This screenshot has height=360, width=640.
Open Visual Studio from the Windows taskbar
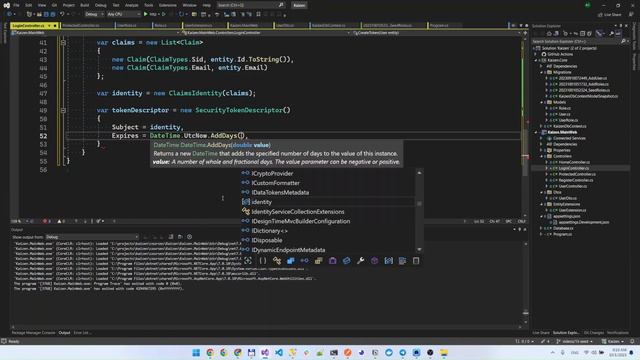pyautogui.click(x=265, y=352)
